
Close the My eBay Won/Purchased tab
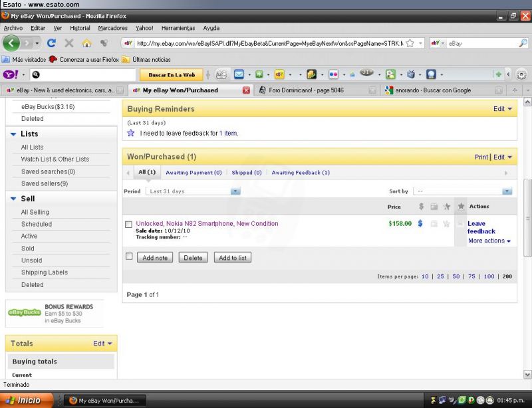246,90
